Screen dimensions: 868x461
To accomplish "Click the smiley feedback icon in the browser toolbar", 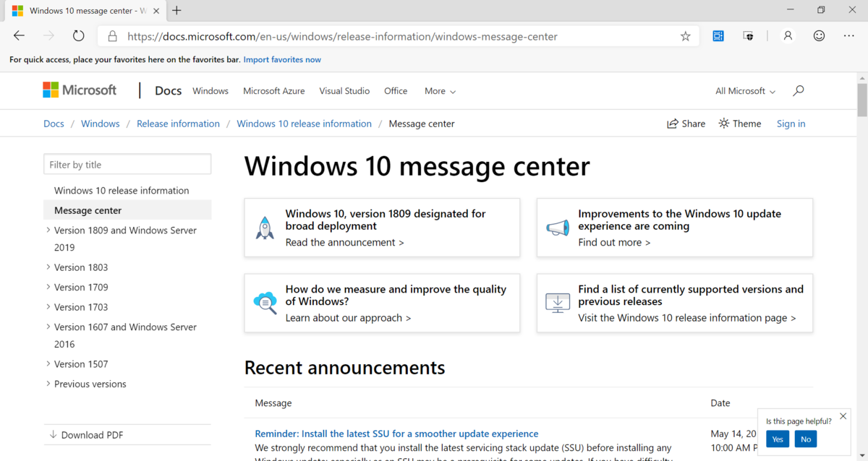I will click(818, 35).
